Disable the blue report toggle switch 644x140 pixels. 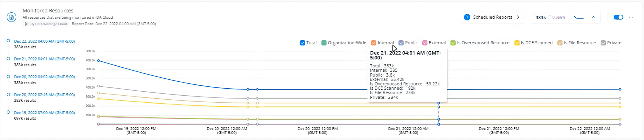pyautogui.click(x=618, y=17)
